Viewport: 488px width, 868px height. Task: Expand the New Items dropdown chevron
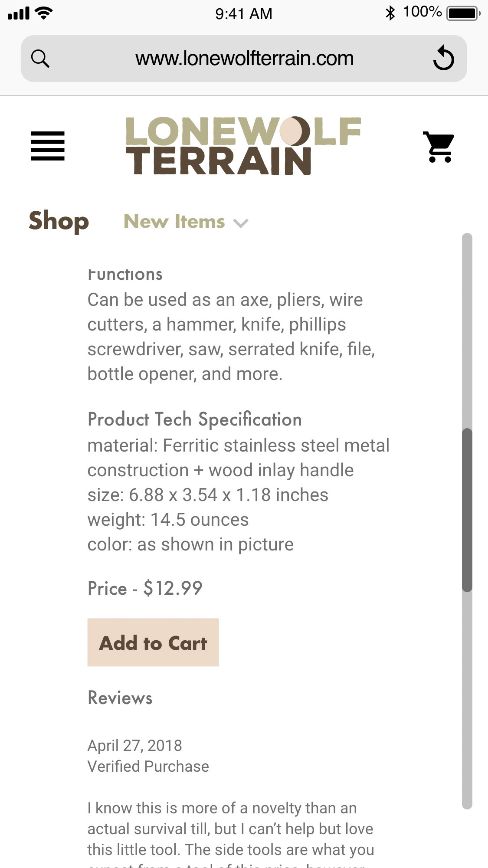(241, 223)
